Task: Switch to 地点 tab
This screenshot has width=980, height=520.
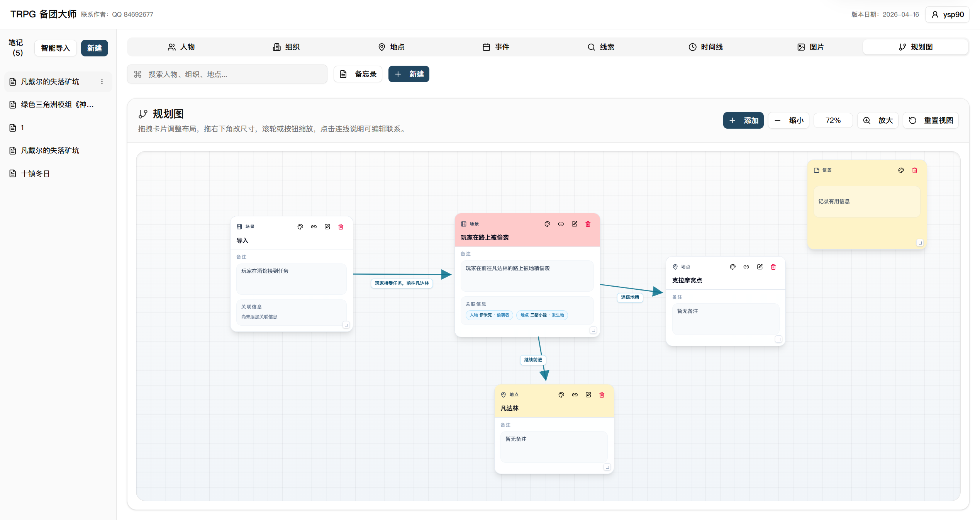Action: (x=391, y=47)
